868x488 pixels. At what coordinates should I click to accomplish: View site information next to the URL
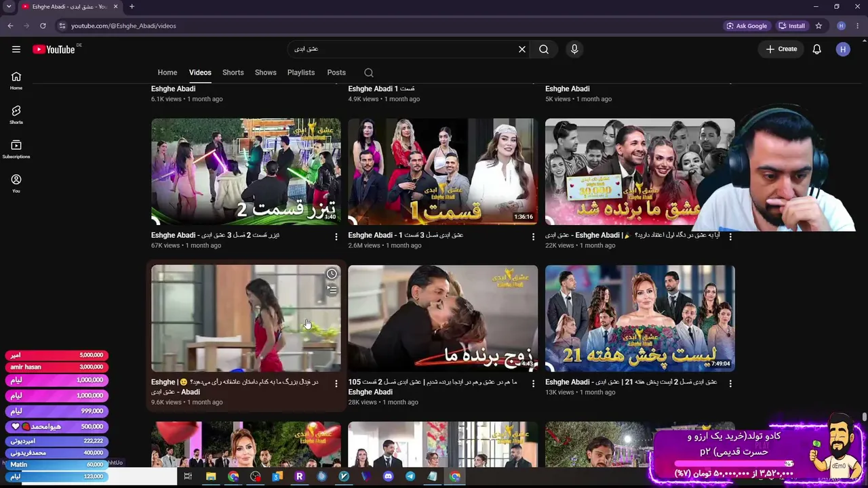click(62, 26)
